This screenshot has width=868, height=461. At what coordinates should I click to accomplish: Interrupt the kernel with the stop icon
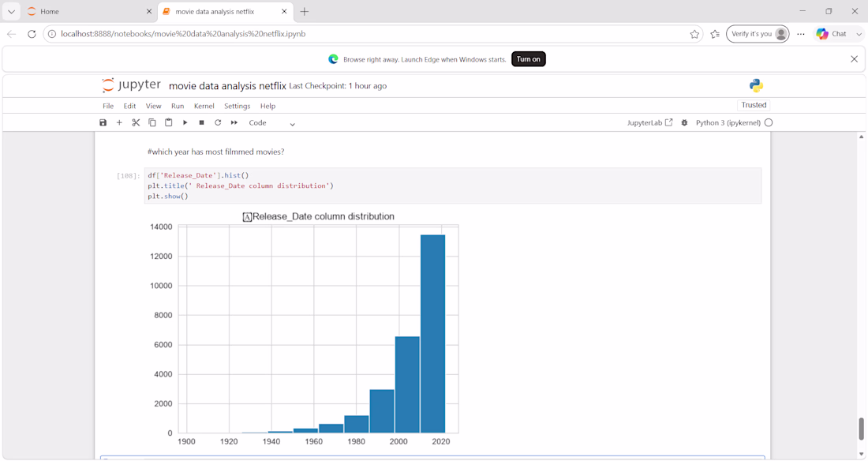pyautogui.click(x=201, y=122)
